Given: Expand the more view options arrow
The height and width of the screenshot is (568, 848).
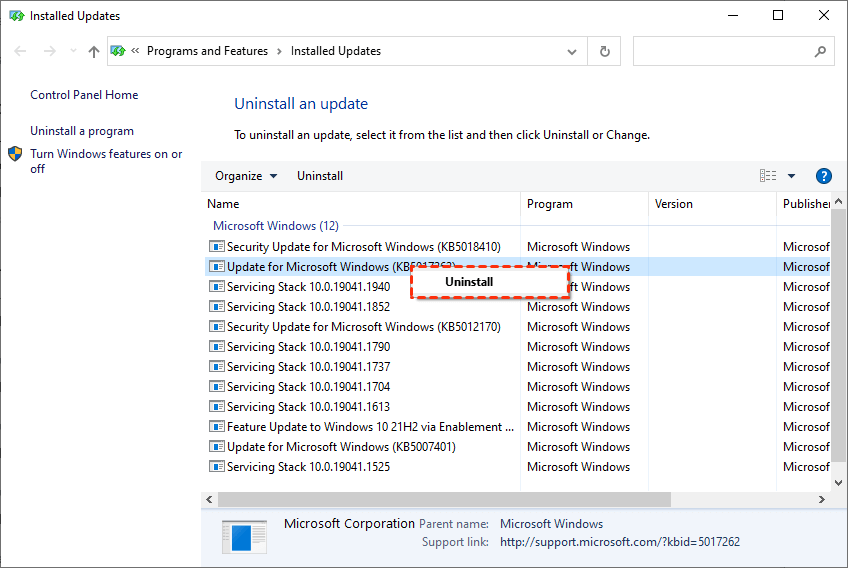Looking at the screenshot, I should pos(791,176).
